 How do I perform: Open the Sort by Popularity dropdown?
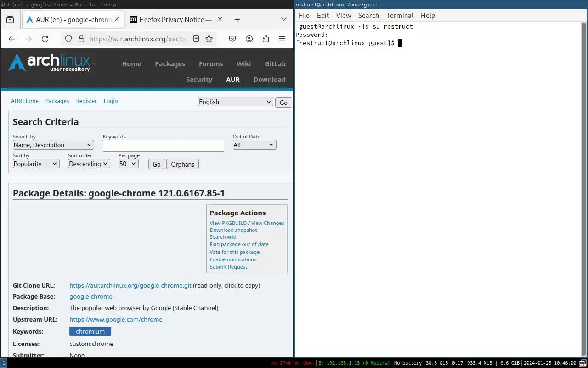click(x=36, y=164)
